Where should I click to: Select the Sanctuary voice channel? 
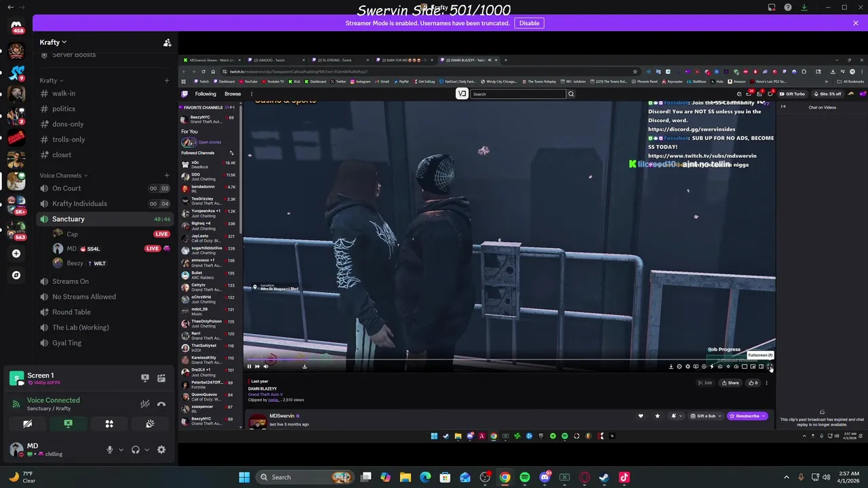(x=105, y=219)
